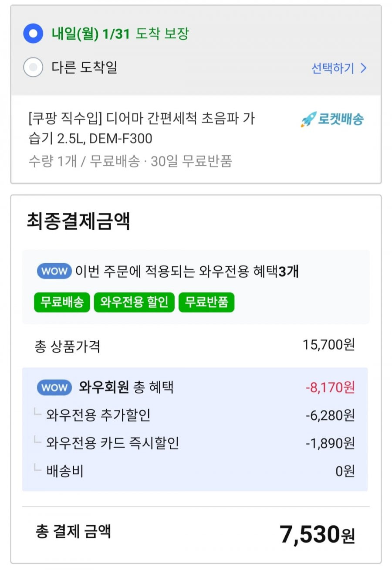The height and width of the screenshot is (571, 392).
Task: Tap the quantity and free shipping info line
Action: [x=130, y=162]
